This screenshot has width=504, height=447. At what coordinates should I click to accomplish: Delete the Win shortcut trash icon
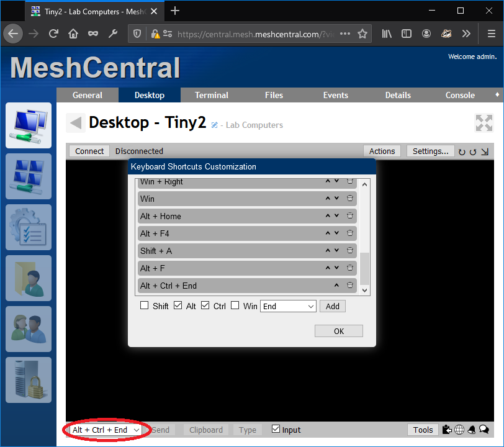point(350,198)
